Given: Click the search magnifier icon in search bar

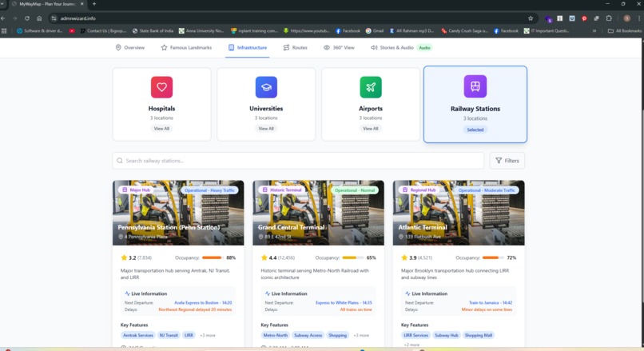Looking at the screenshot, I should click(120, 161).
